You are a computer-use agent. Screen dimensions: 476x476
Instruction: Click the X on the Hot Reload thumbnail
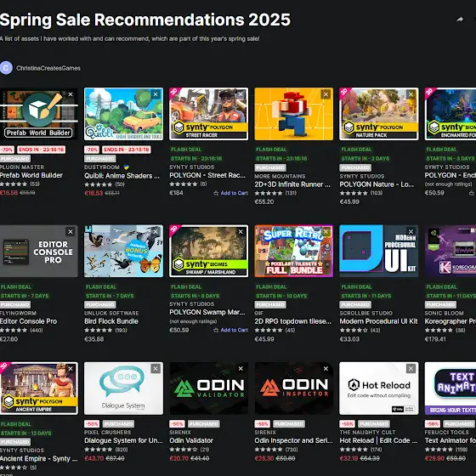tap(411, 369)
